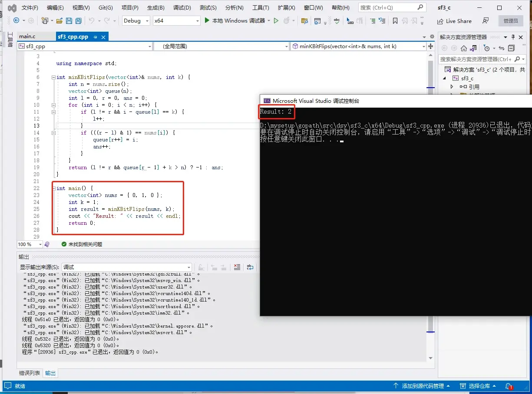The image size is (532, 394).
Task: Open the Debug configuration dropdown
Action: tap(135, 20)
